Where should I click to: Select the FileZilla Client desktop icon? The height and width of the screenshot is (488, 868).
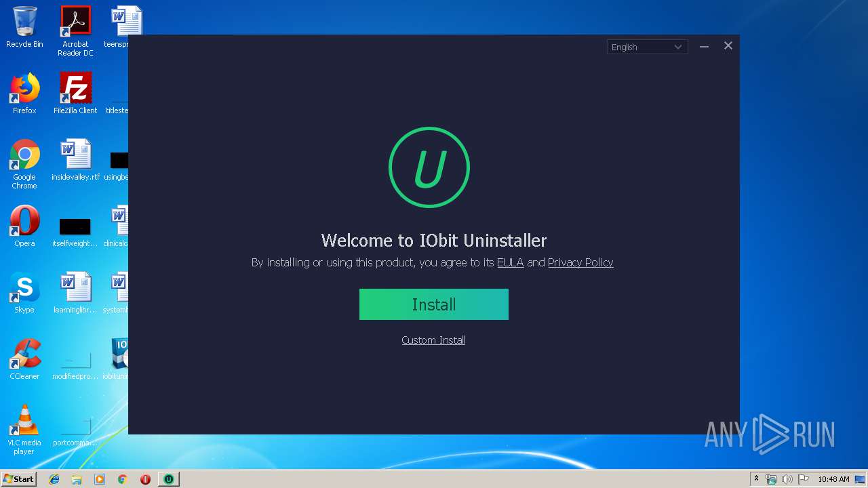click(75, 94)
